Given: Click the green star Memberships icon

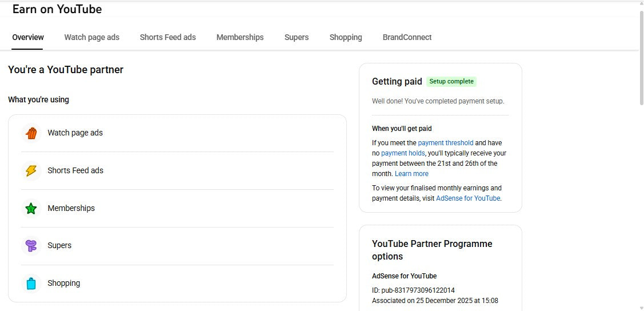Looking at the screenshot, I should 31,209.
